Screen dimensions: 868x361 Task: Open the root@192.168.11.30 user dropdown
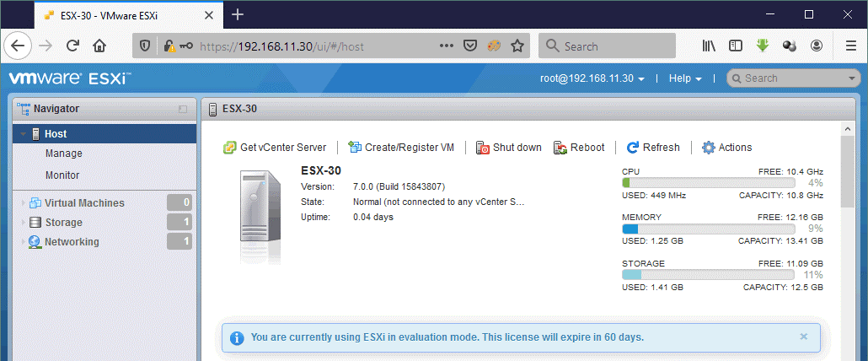click(x=592, y=78)
